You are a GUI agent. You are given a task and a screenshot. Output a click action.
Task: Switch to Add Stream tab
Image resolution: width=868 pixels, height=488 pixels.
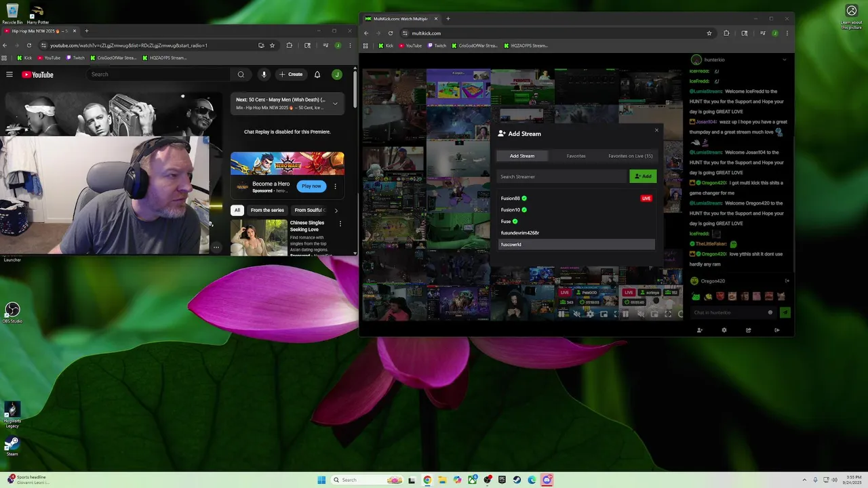522,156
